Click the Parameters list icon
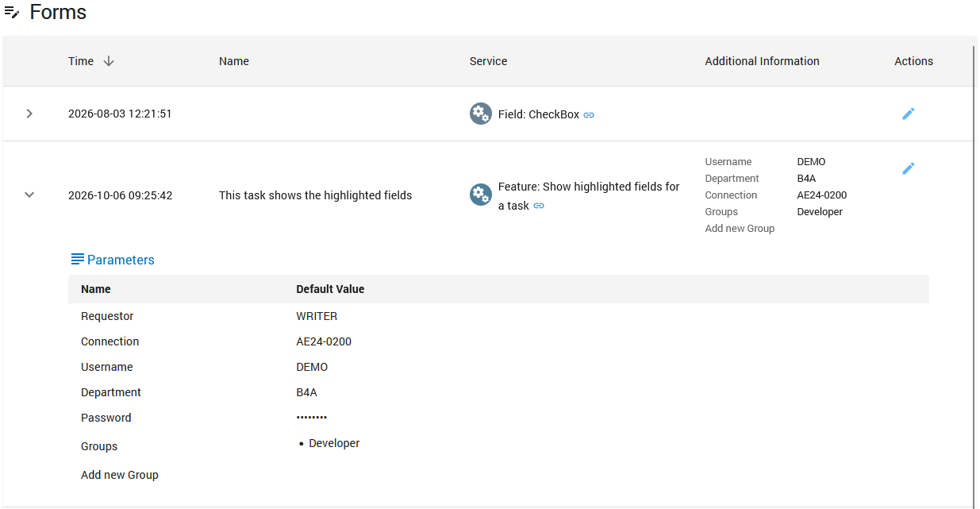 click(77, 259)
